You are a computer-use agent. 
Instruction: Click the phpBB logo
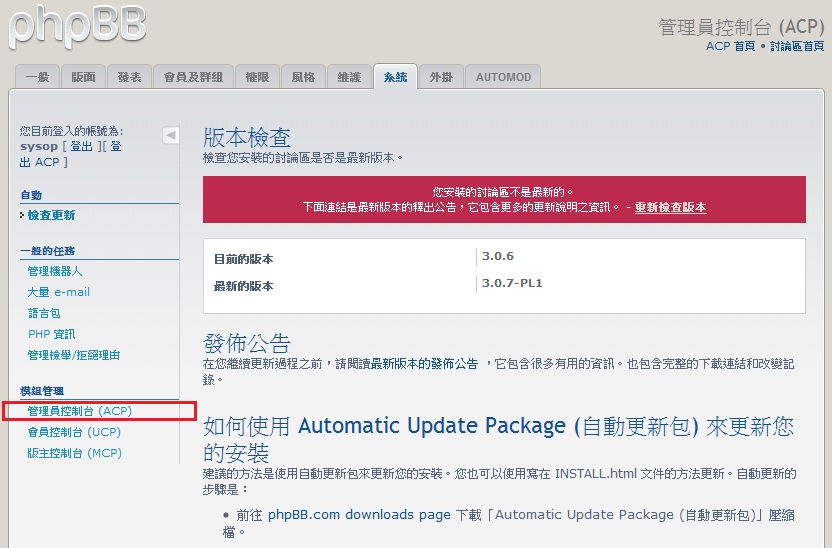(78, 26)
